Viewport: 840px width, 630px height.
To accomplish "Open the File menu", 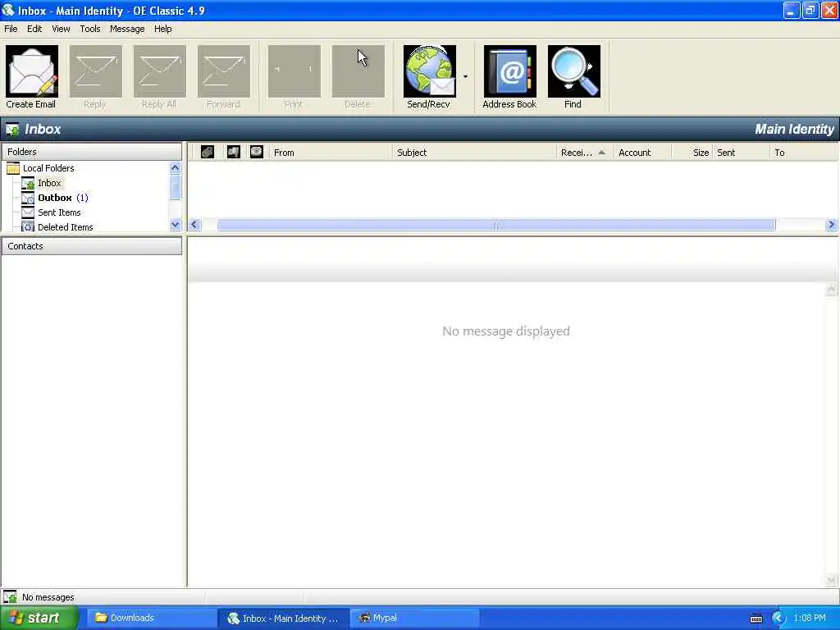I will [x=11, y=29].
